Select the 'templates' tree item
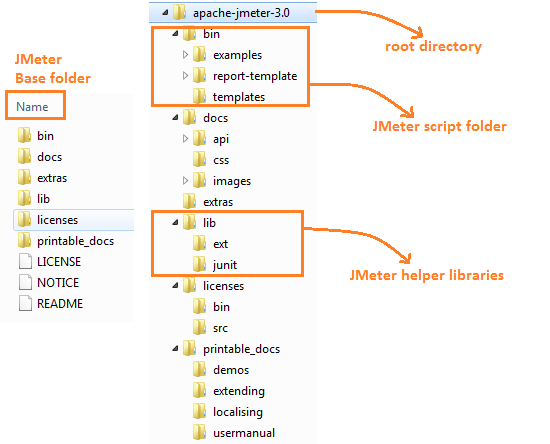 [239, 97]
